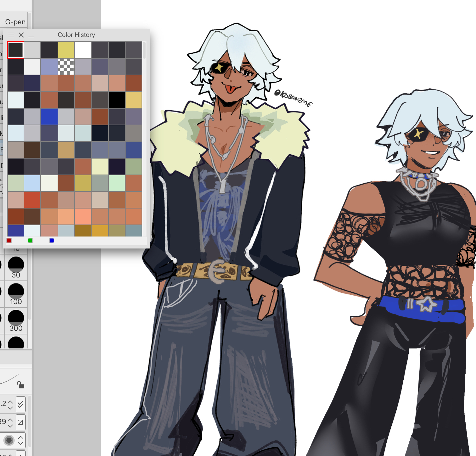Click the round brush density preview icon
Image resolution: width=476 pixels, height=456 pixels.
pos(9,440)
